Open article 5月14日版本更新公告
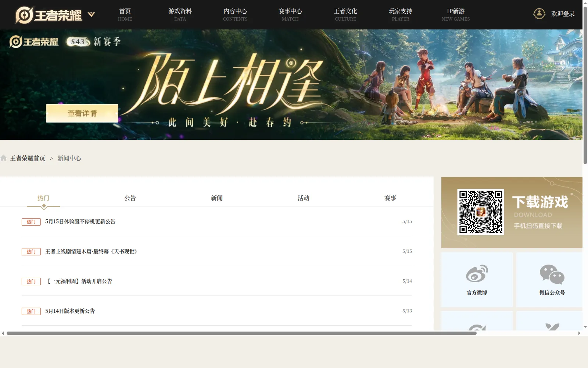Image resolution: width=588 pixels, height=368 pixels. click(70, 311)
